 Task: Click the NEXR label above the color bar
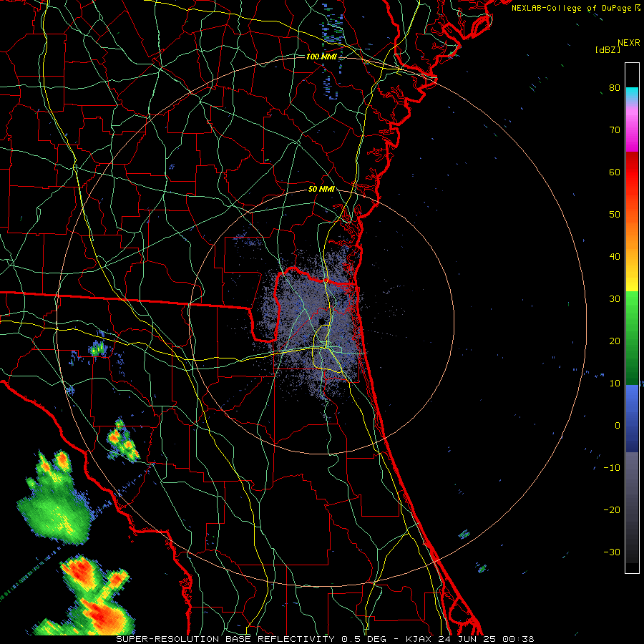[629, 43]
